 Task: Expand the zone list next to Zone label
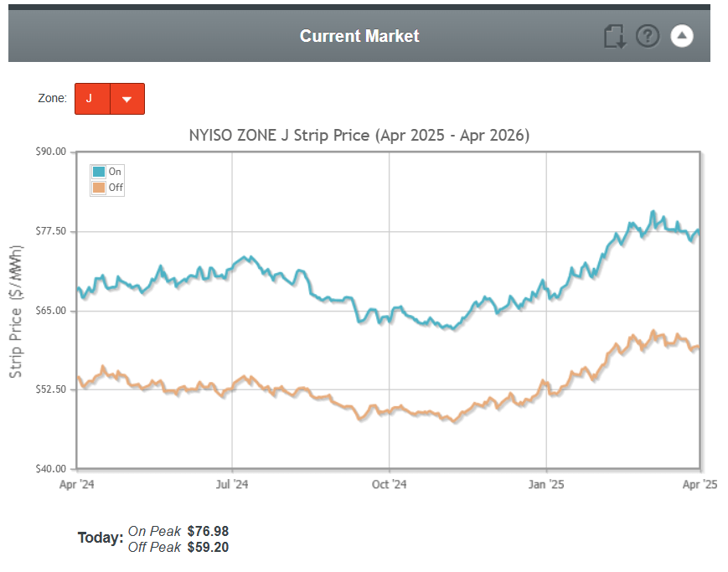[x=127, y=98]
